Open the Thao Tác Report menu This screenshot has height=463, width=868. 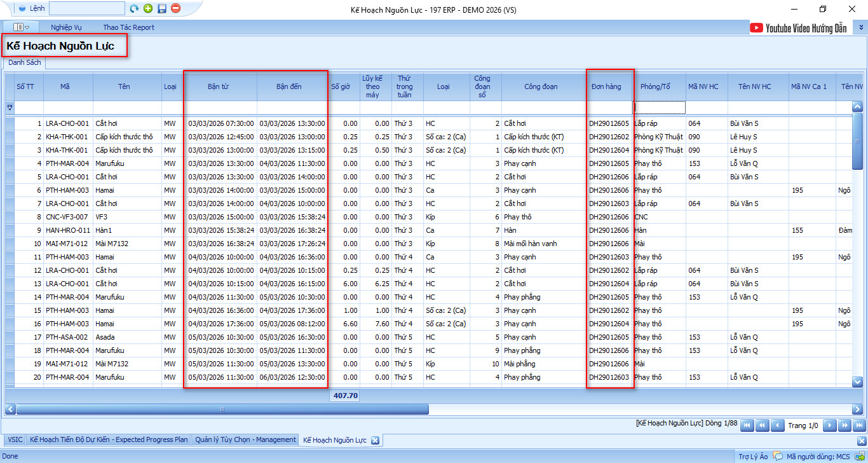(128, 27)
